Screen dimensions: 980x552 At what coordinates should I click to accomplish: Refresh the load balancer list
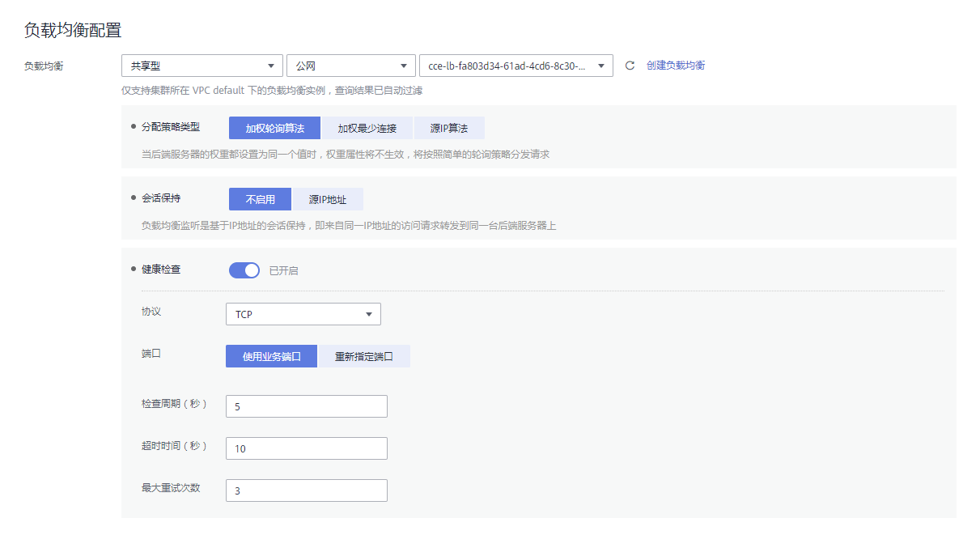pyautogui.click(x=630, y=66)
